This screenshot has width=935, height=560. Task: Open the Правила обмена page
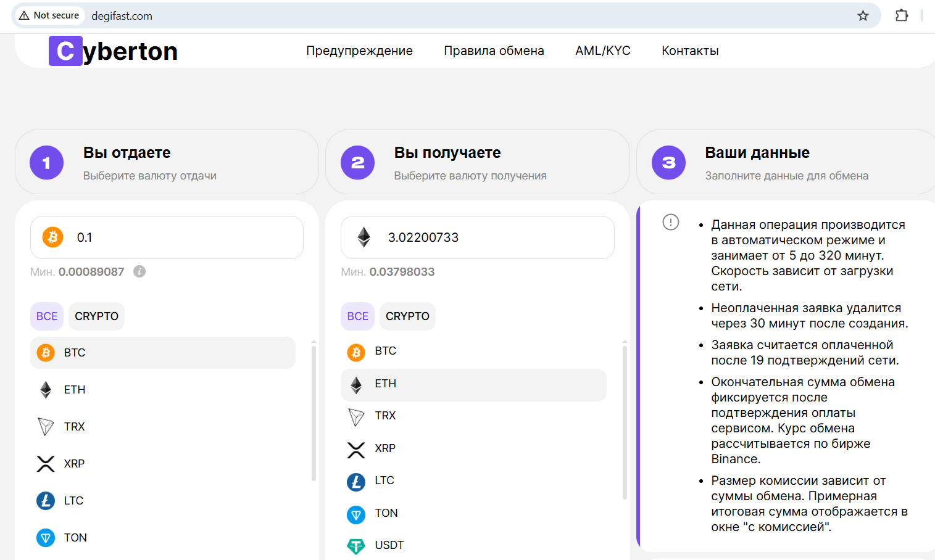pyautogui.click(x=494, y=51)
